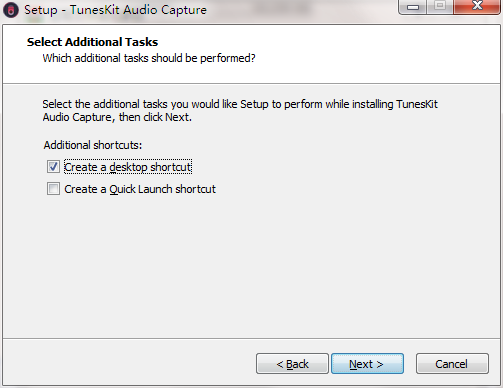The height and width of the screenshot is (388, 503).
Task: Click the blank footer area left of the Back button
Action: point(128,364)
